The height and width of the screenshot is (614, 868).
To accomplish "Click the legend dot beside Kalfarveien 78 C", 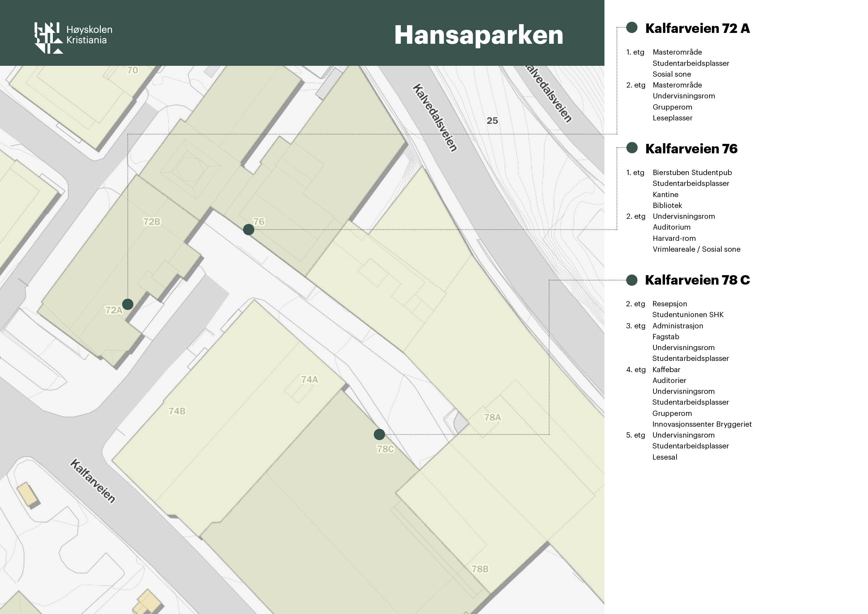I will 632,280.
